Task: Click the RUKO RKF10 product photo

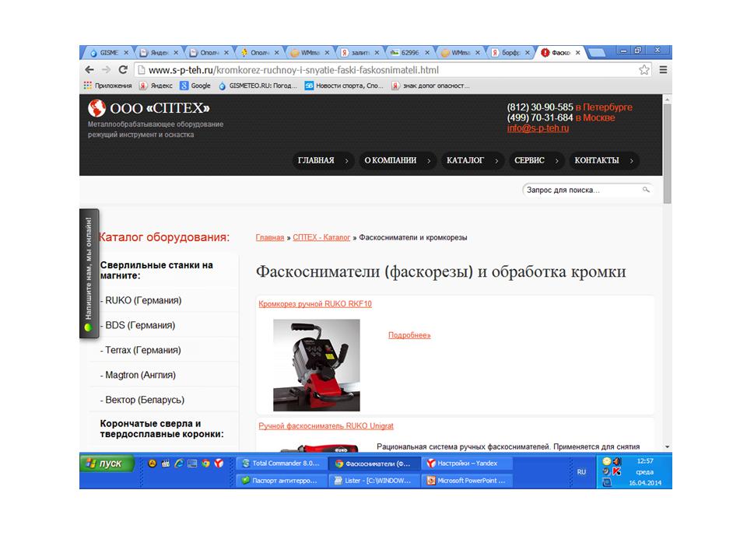Action: pyautogui.click(x=317, y=366)
